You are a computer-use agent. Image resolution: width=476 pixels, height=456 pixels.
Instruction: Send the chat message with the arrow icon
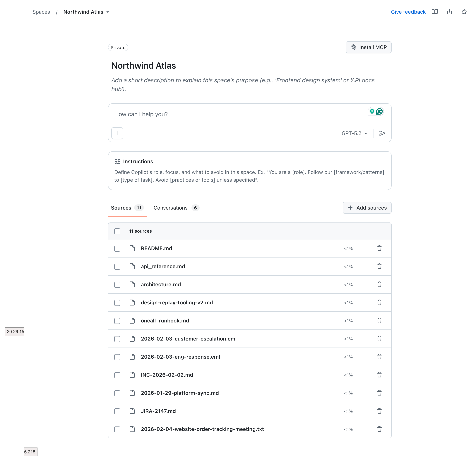pyautogui.click(x=382, y=133)
